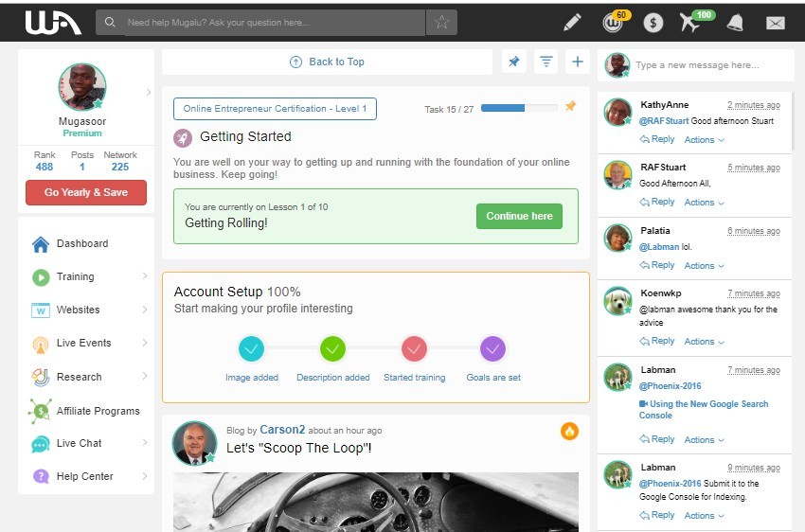The image size is (805, 532).
Task: Expand the Websites menu chevron
Action: [x=145, y=310]
